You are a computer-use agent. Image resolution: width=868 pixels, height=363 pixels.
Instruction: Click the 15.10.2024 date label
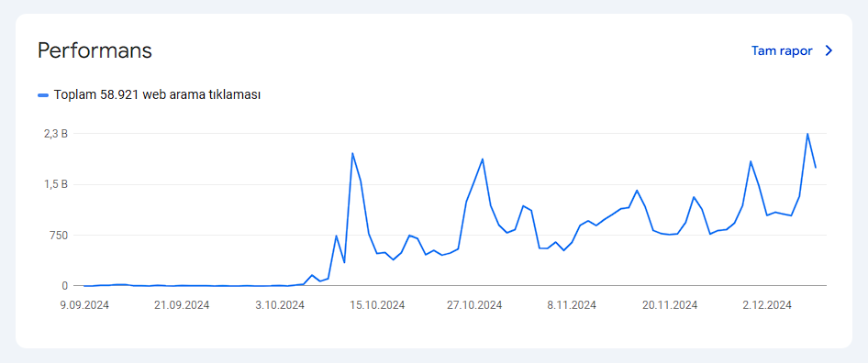[377, 305]
